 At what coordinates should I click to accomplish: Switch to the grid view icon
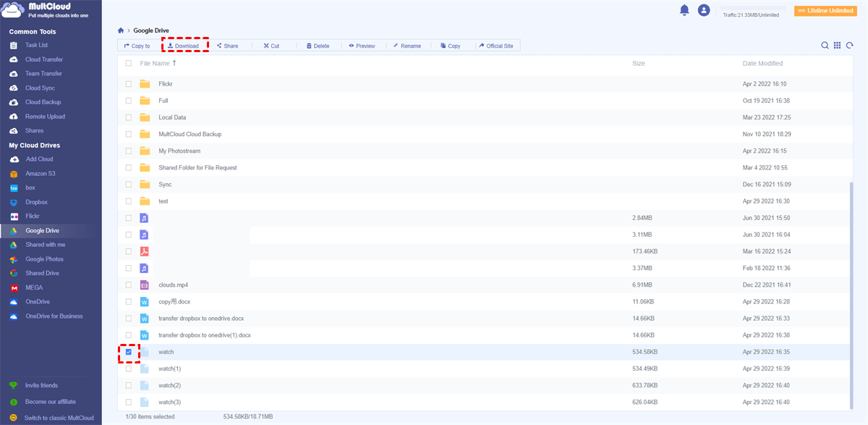(837, 45)
